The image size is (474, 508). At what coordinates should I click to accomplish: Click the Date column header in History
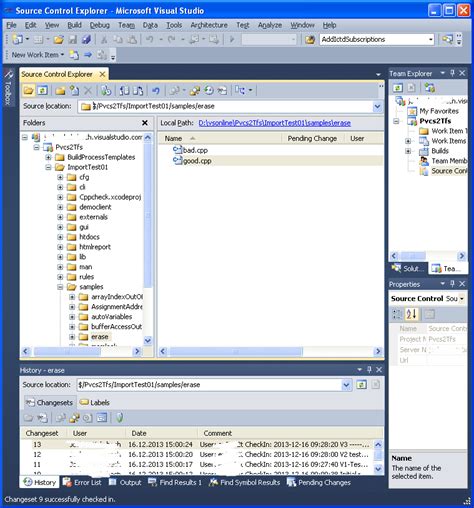point(139,433)
